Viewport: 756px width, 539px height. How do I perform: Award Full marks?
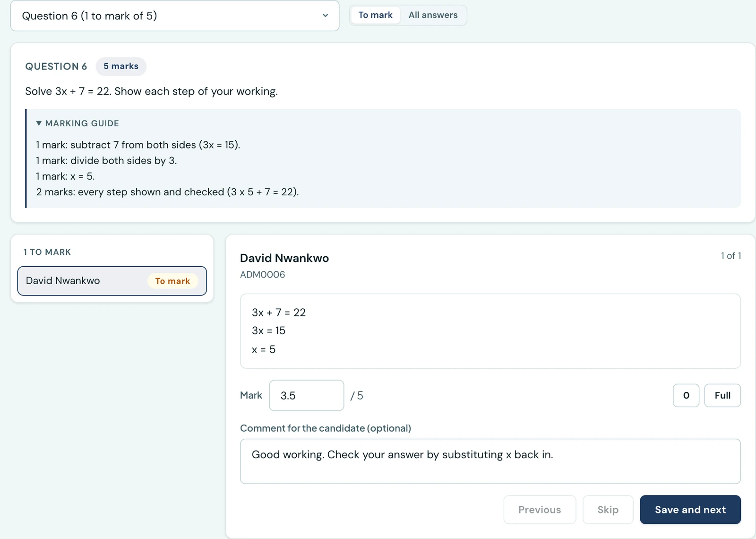tap(722, 395)
